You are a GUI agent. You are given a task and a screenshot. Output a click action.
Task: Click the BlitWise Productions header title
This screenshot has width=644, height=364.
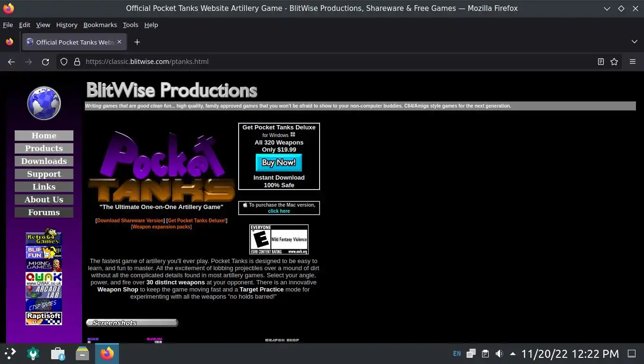coord(172,90)
